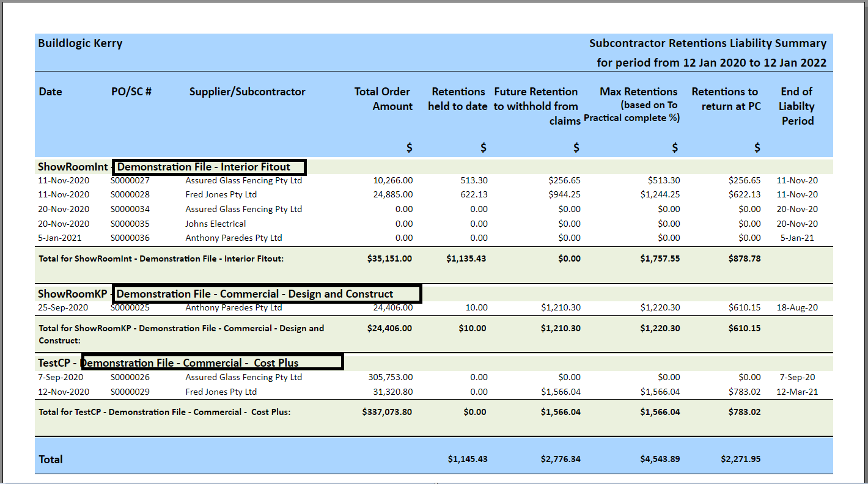The image size is (868, 484).
Task: Click the End of Liabilty Period header
Action: pyautogui.click(x=796, y=106)
